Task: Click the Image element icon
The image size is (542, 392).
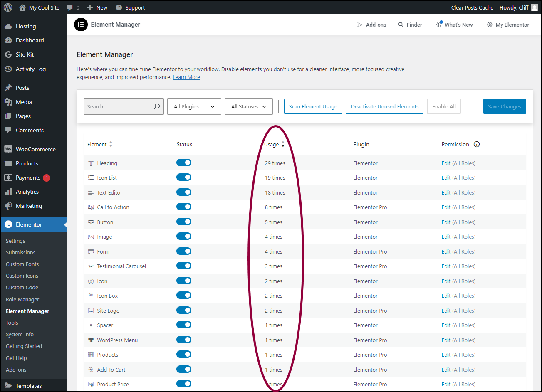Action: [x=91, y=237]
